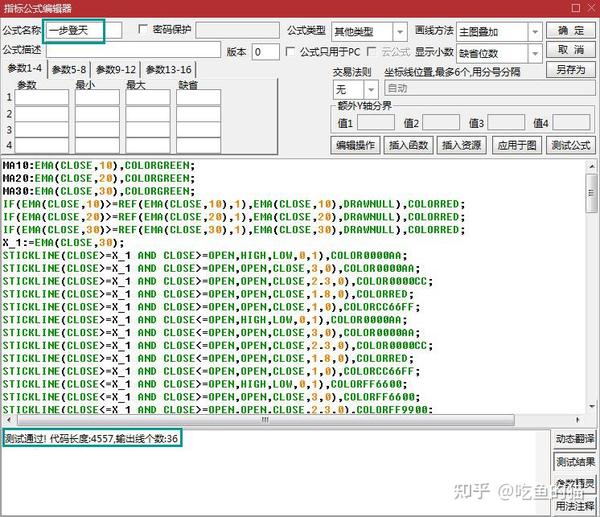Click the 应用于图 button
The width and height of the screenshot is (600, 517).
click(x=517, y=145)
